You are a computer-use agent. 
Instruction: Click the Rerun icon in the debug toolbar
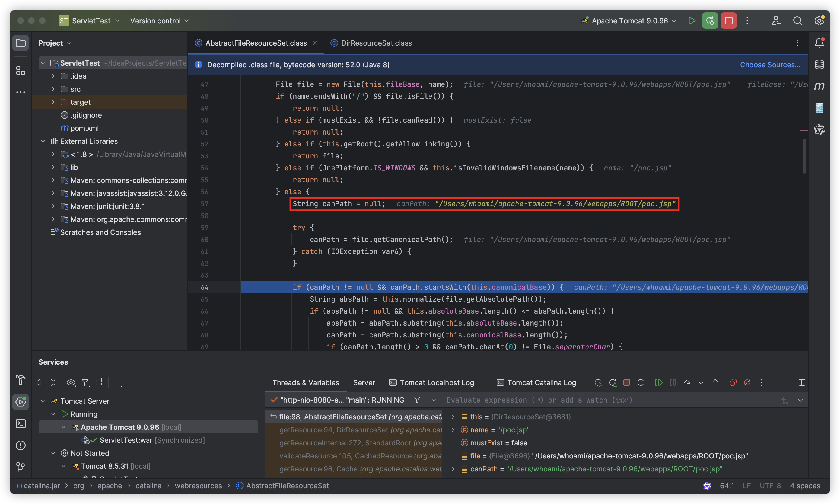click(598, 383)
